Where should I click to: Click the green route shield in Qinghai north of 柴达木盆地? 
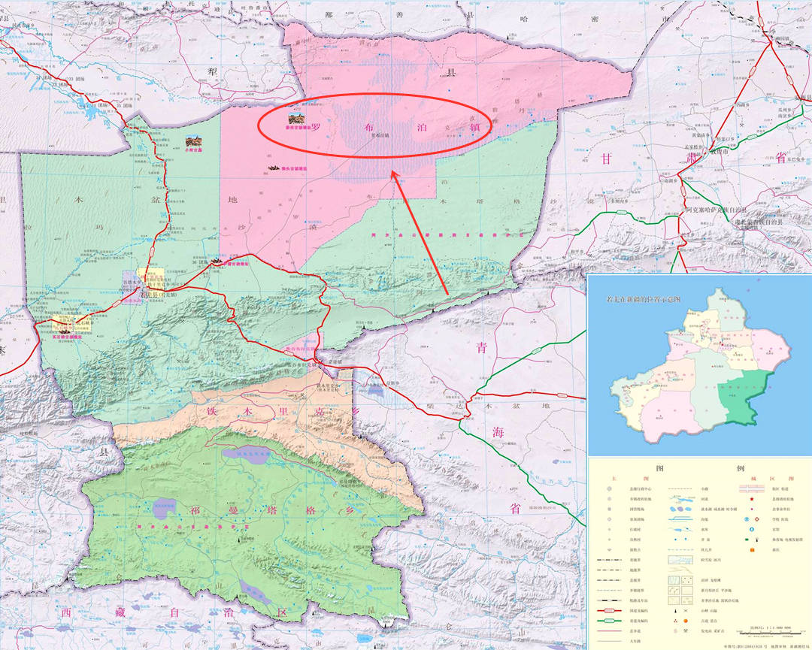click(x=536, y=350)
